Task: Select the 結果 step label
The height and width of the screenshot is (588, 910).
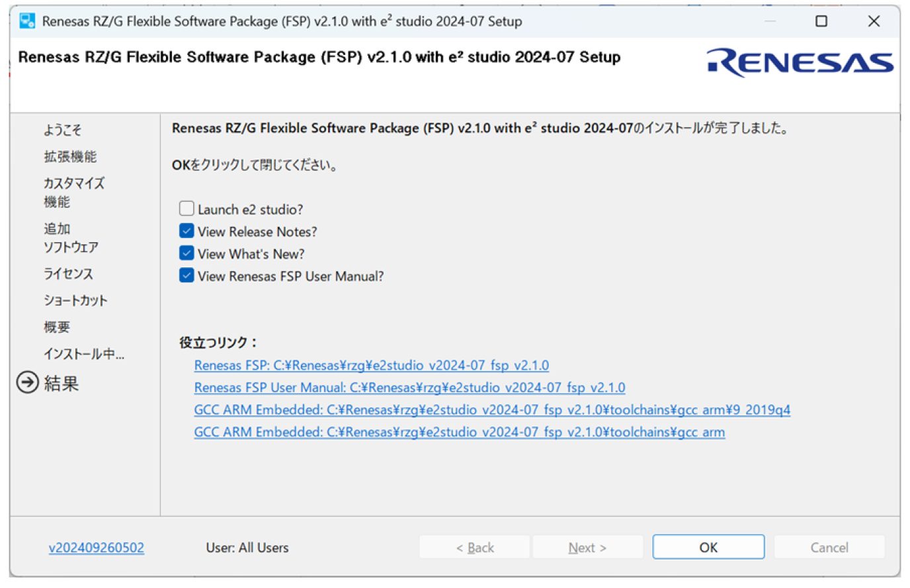Action: pos(62,383)
